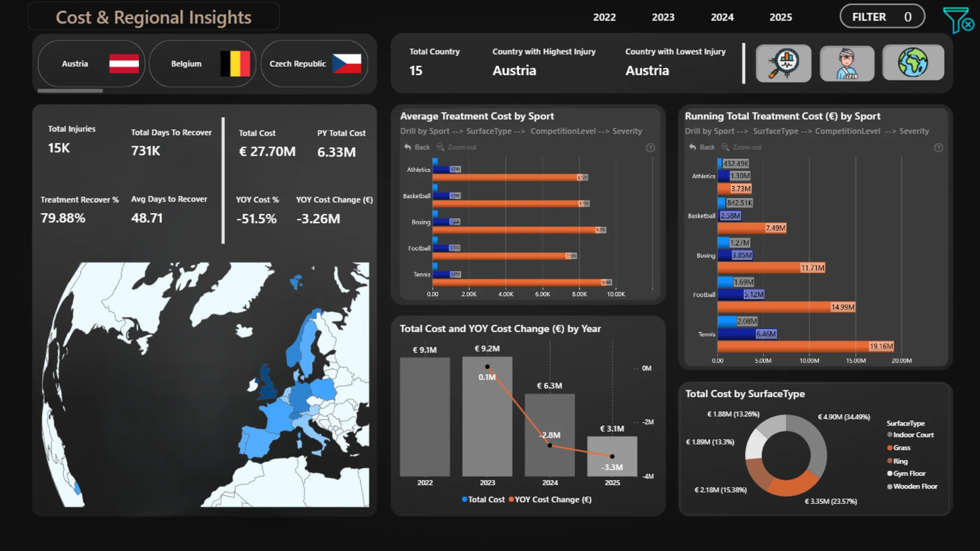
Task: Select the 2024 year tab
Action: tap(722, 17)
